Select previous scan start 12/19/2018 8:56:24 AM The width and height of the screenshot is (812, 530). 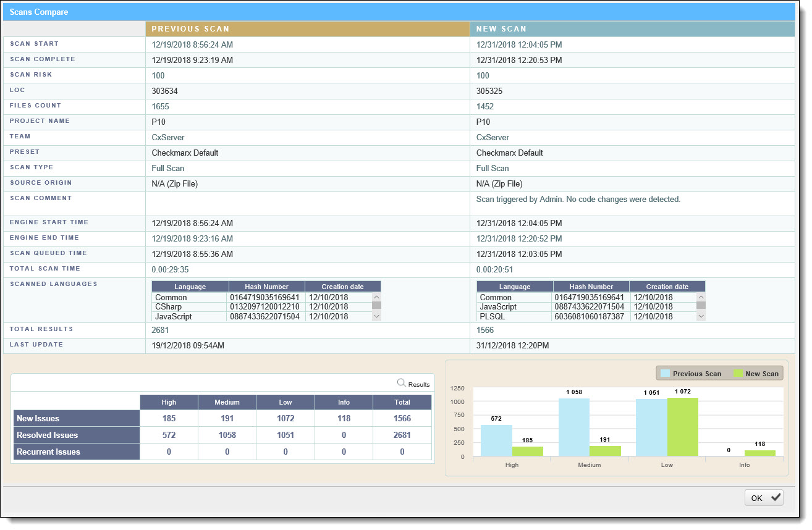193,44
